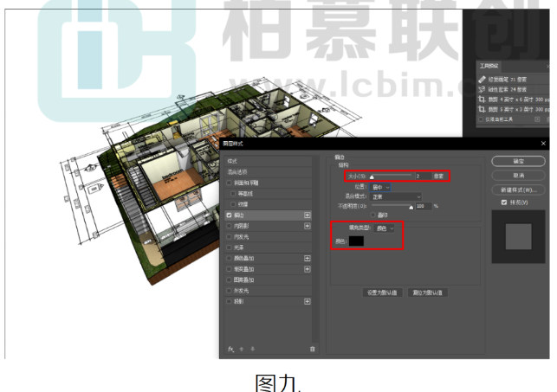
Task: Open the 渐变叠加 row label settings
Action: coord(243,269)
